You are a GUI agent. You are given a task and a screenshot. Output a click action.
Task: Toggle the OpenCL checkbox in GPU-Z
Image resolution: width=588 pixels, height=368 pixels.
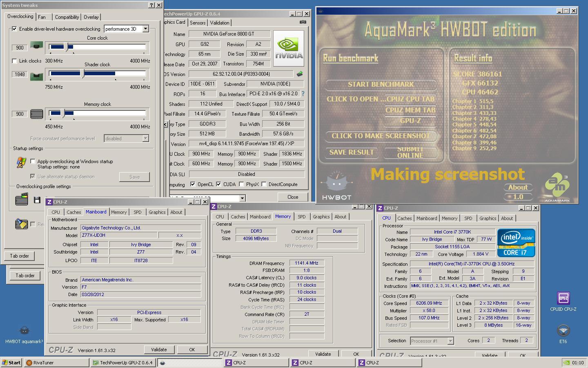tap(193, 184)
